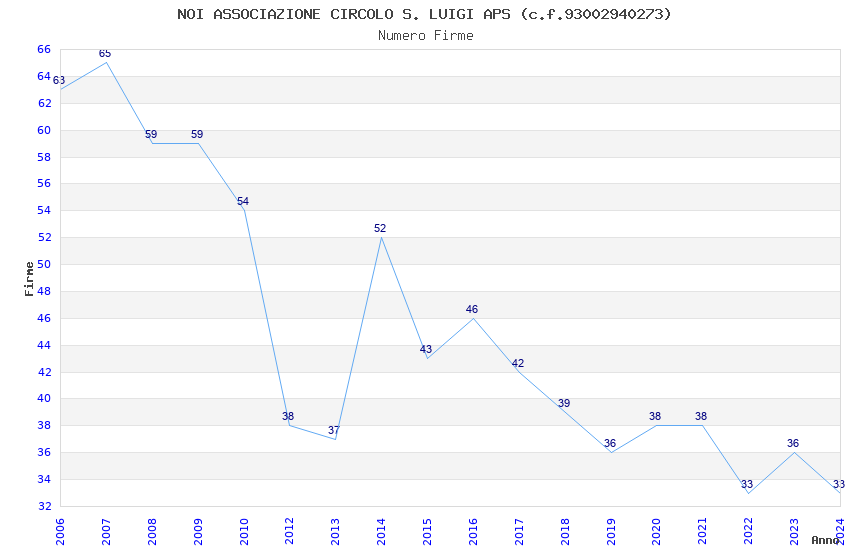Select the data label 65 at the 2007 peak
850x550 pixels.
[x=105, y=53]
